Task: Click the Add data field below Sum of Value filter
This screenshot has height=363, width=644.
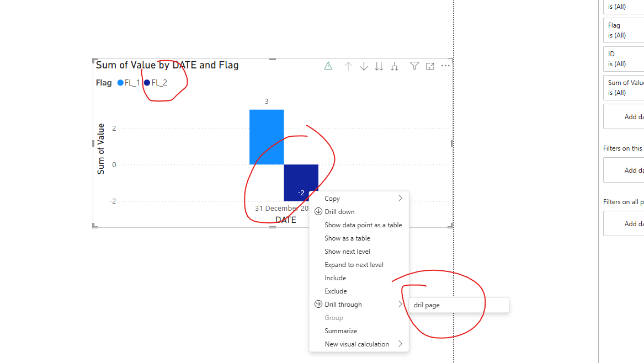Action: click(x=624, y=116)
